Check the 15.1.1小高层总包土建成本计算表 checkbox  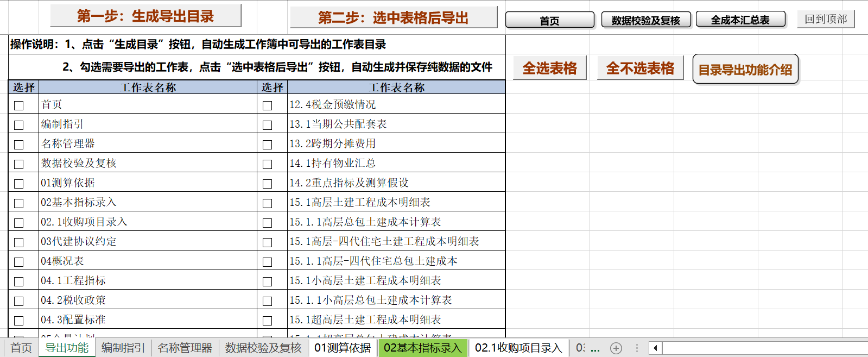pos(267,301)
